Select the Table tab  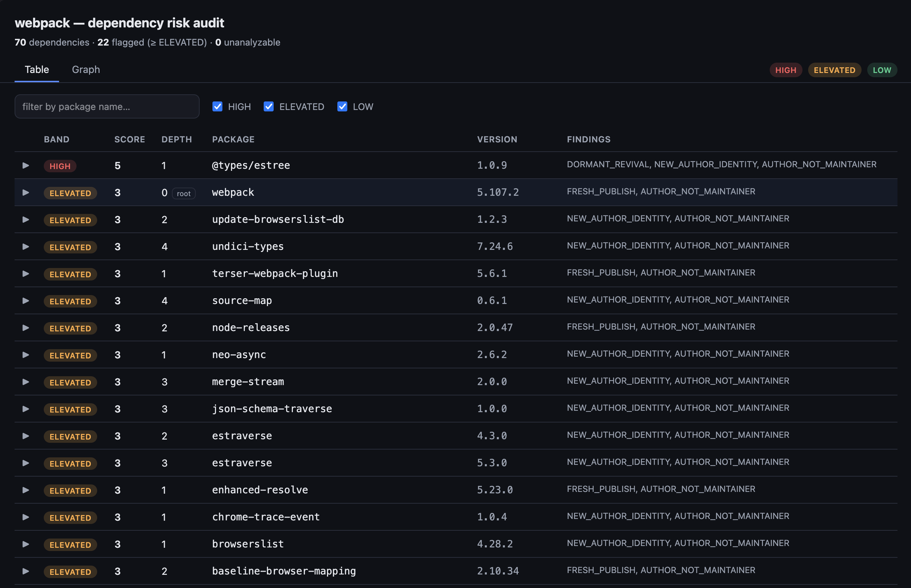[37, 69]
